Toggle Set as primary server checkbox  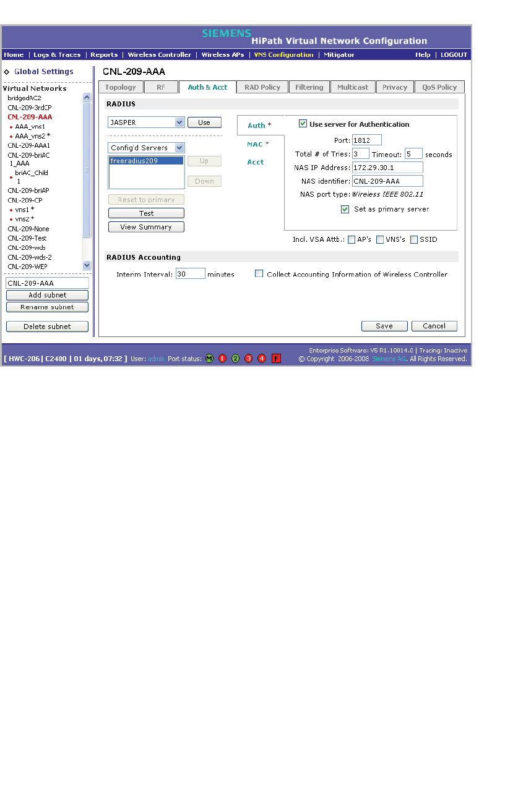345,209
